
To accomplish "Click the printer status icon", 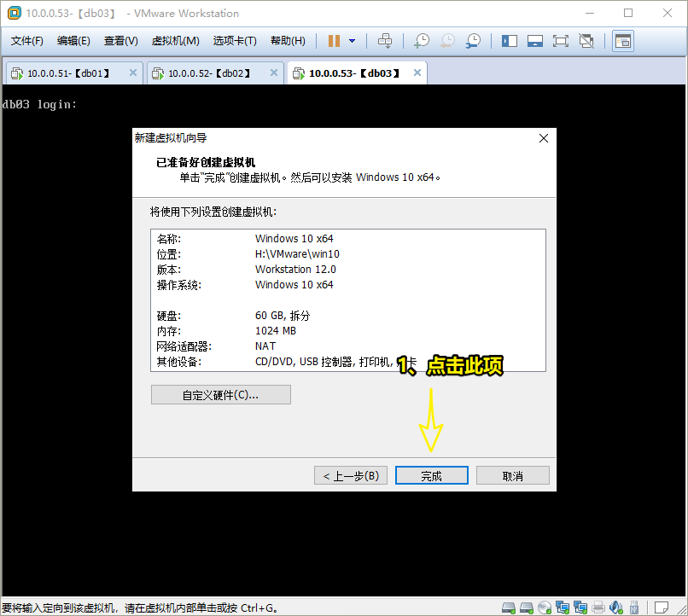I will [x=598, y=607].
